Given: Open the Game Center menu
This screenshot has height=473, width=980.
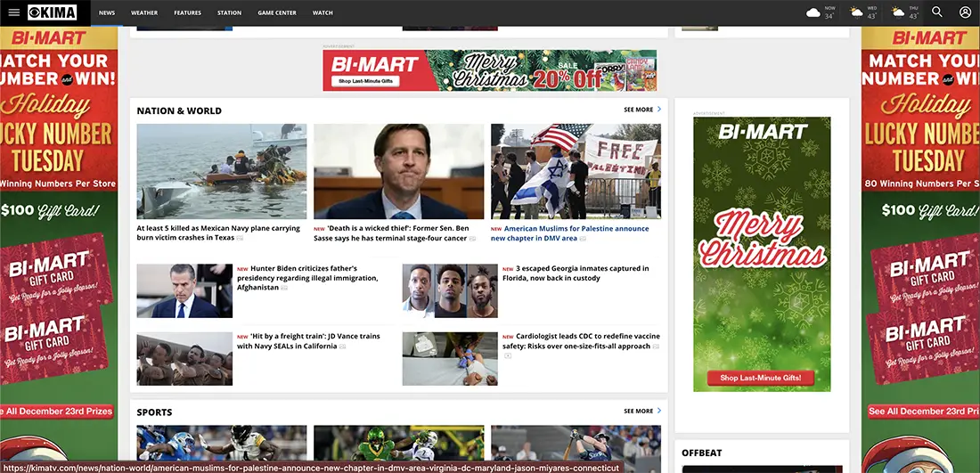Looking at the screenshot, I should tap(277, 12).
